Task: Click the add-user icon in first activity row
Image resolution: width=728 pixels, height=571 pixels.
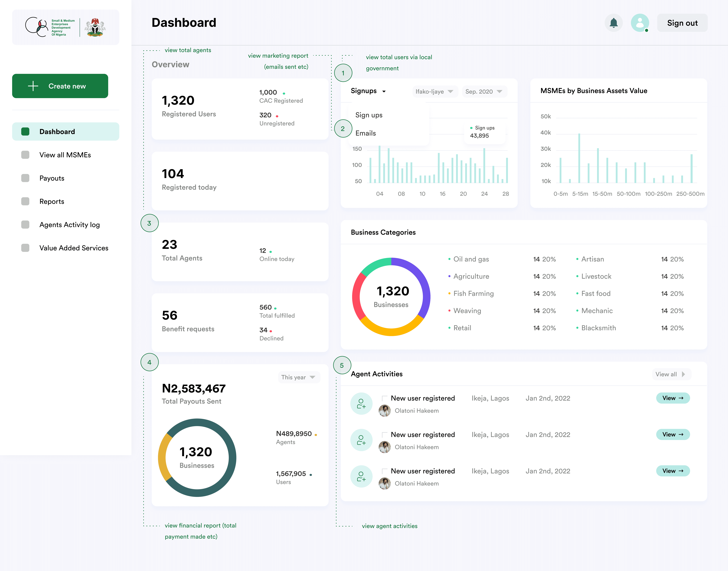Action: pyautogui.click(x=361, y=403)
